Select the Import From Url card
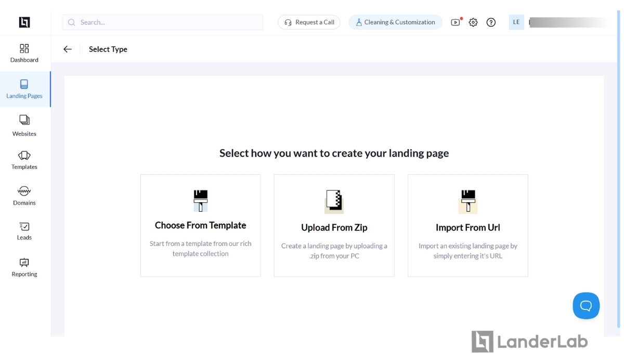 (x=468, y=225)
